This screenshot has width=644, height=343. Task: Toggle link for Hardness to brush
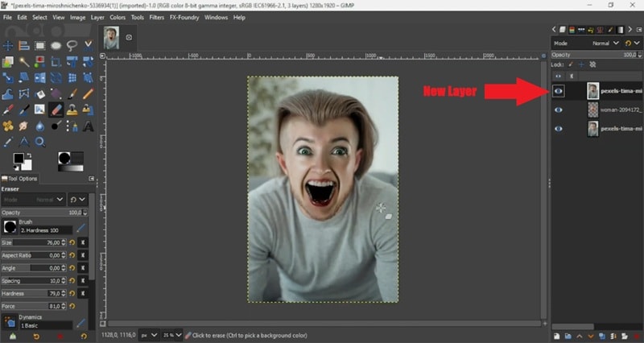[x=83, y=293]
